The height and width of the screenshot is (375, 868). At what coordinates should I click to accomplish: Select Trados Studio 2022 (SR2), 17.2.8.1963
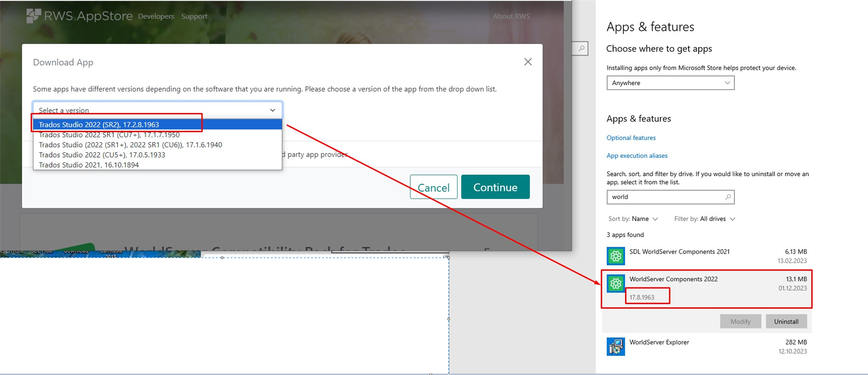(x=157, y=124)
